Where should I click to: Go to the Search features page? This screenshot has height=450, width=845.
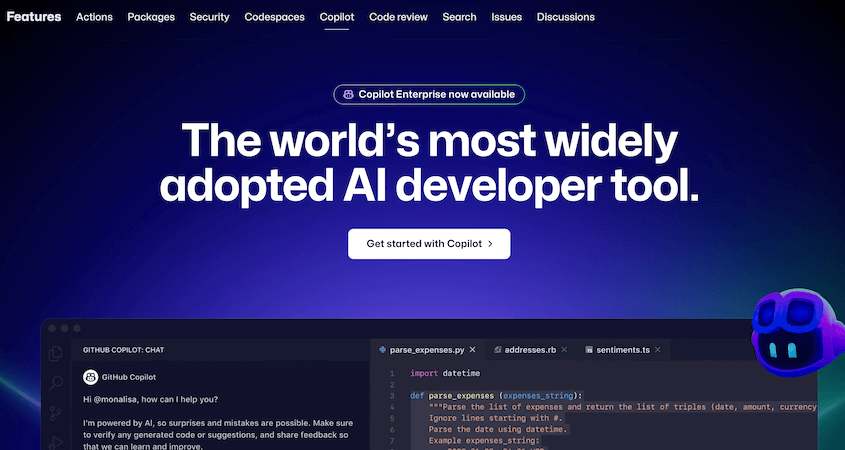pyautogui.click(x=459, y=17)
